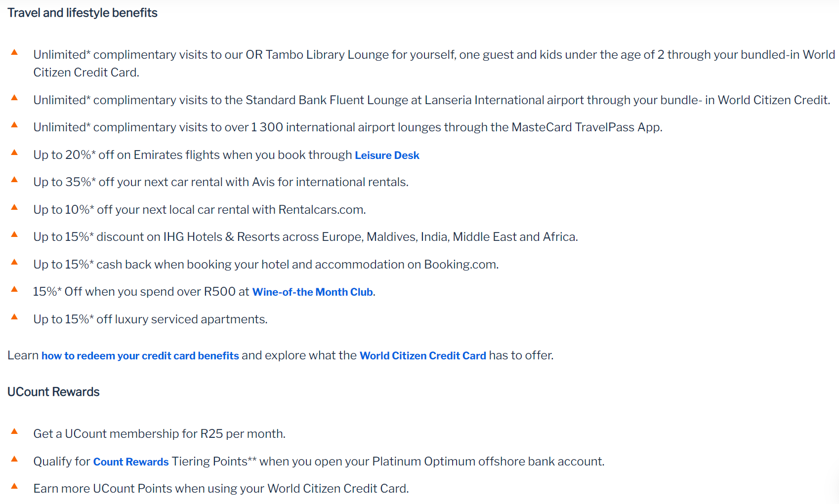Click orange bullet beside Rentalcars.com item

pyautogui.click(x=14, y=207)
